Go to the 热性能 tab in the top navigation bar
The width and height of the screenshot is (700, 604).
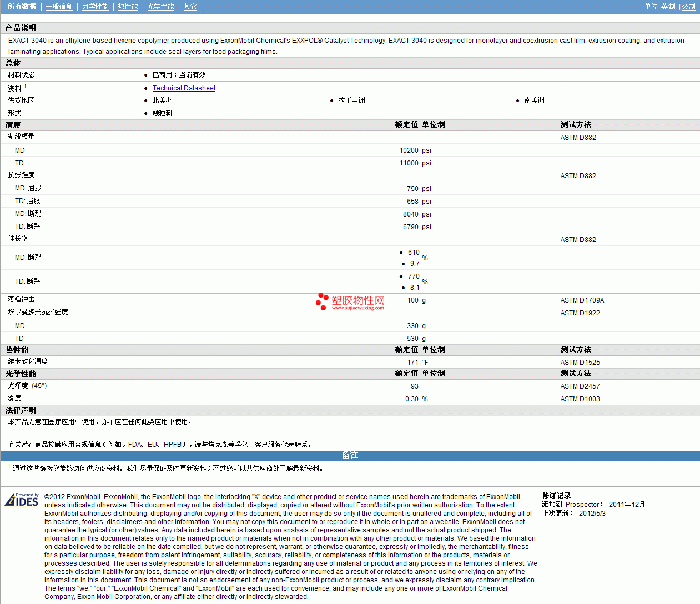128,7
